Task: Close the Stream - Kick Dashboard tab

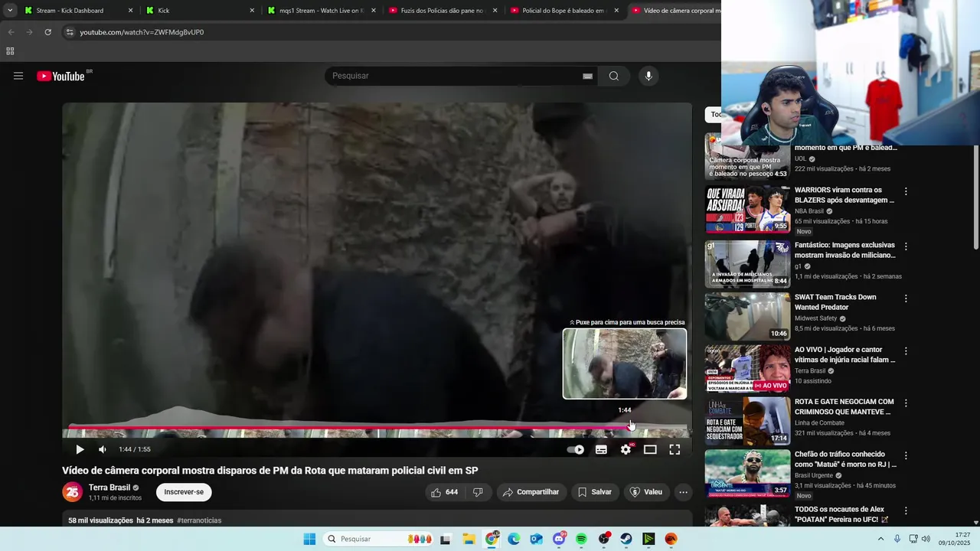Action: pyautogui.click(x=130, y=11)
